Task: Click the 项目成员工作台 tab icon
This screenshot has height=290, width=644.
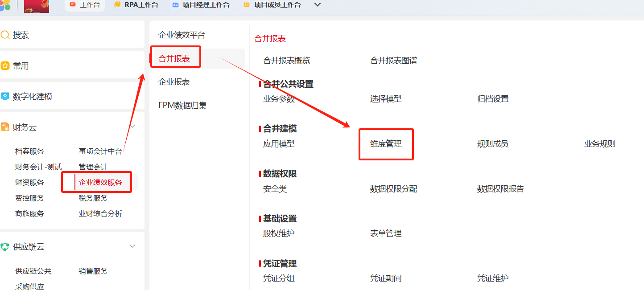Action: 246,5
